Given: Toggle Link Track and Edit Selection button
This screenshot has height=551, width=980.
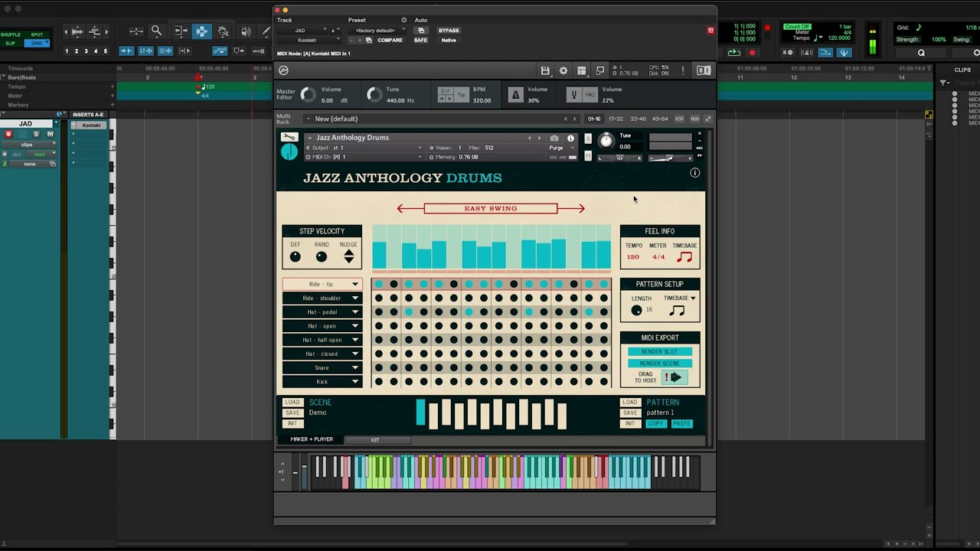Looking at the screenshot, I should click(x=165, y=51).
